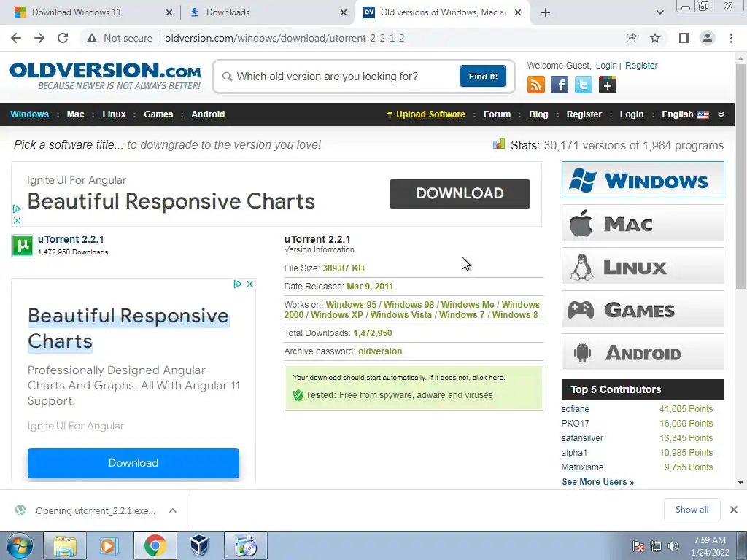Open the Games nav menu item
Viewport: 747px width, 560px height.
[158, 114]
